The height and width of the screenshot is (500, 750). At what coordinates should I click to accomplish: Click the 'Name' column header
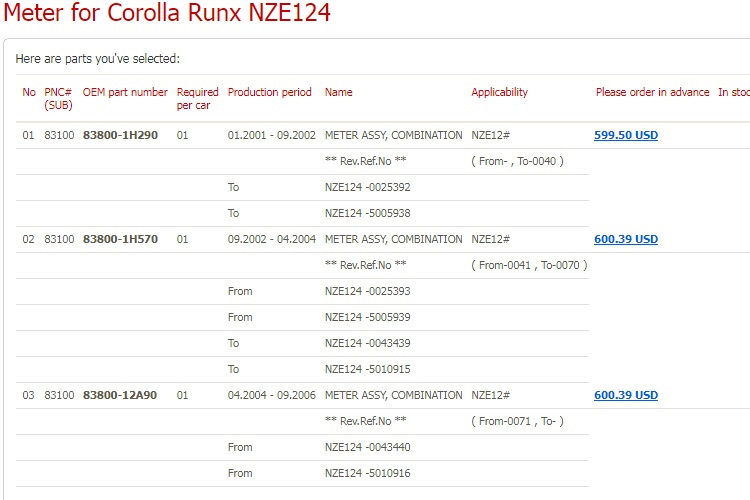point(339,92)
